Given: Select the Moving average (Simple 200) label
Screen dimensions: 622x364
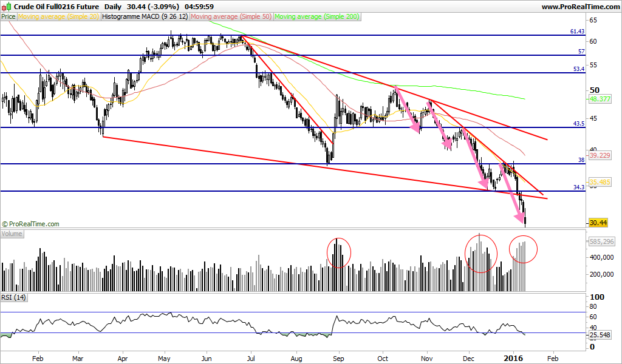Looking at the screenshot, I should click(317, 16).
